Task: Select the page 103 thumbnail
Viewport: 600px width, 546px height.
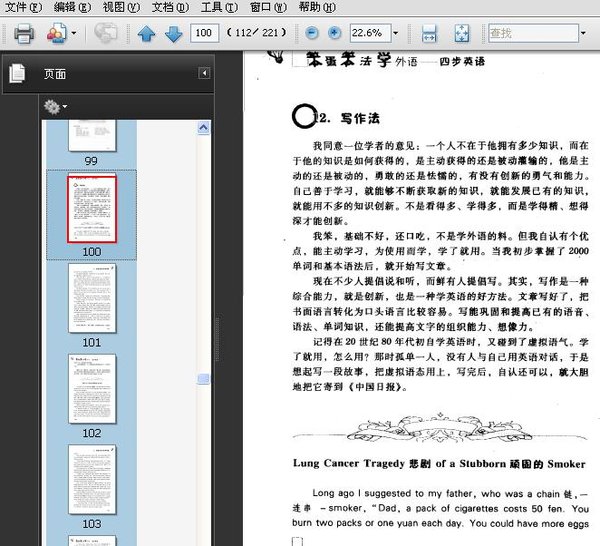Action: pyautogui.click(x=92, y=479)
